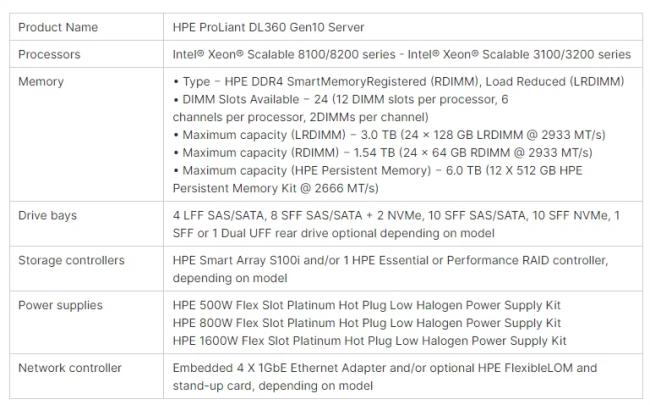Click the DIMM Slots Available bullet line
Viewport: 650px width, 405px height.
pos(340,108)
